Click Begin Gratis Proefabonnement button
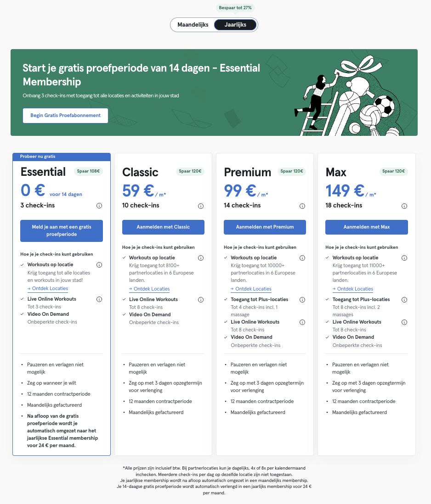Viewport: 431px width, 504px height. pyautogui.click(x=65, y=115)
